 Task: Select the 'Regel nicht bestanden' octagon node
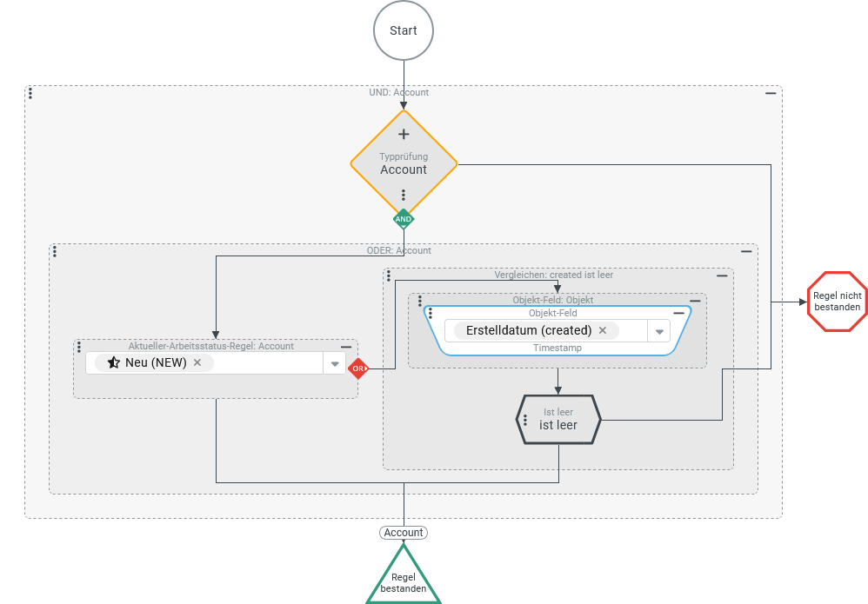click(x=837, y=302)
